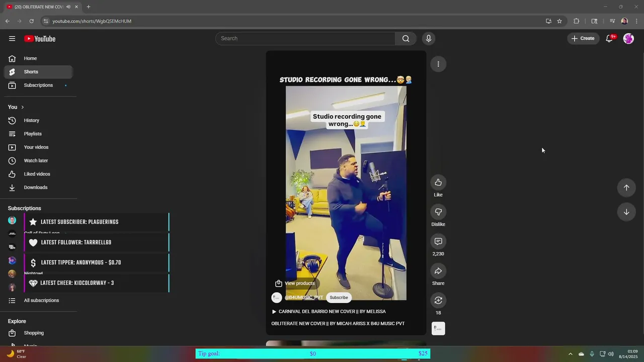Image resolution: width=644 pixels, height=362 pixels.
Task: Open the comments showing 2,230
Action: click(x=438, y=242)
